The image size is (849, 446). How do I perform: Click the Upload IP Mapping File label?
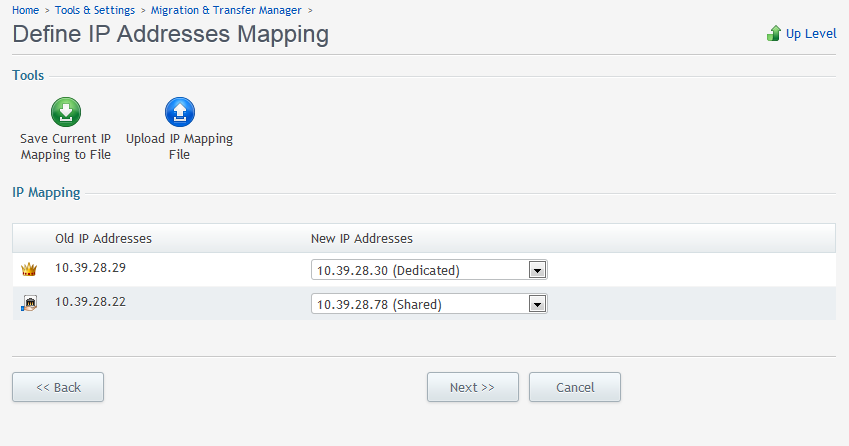point(179,147)
